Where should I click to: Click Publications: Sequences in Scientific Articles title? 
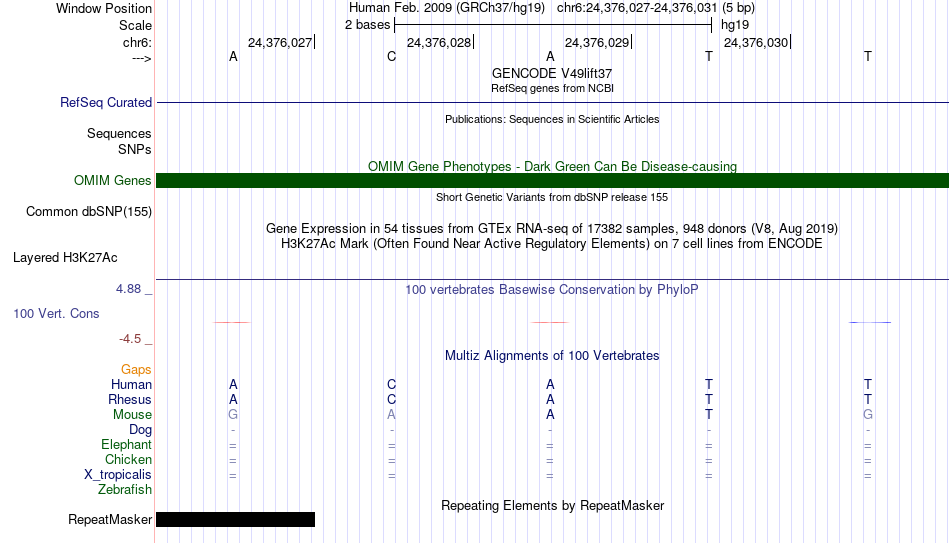[552, 119]
